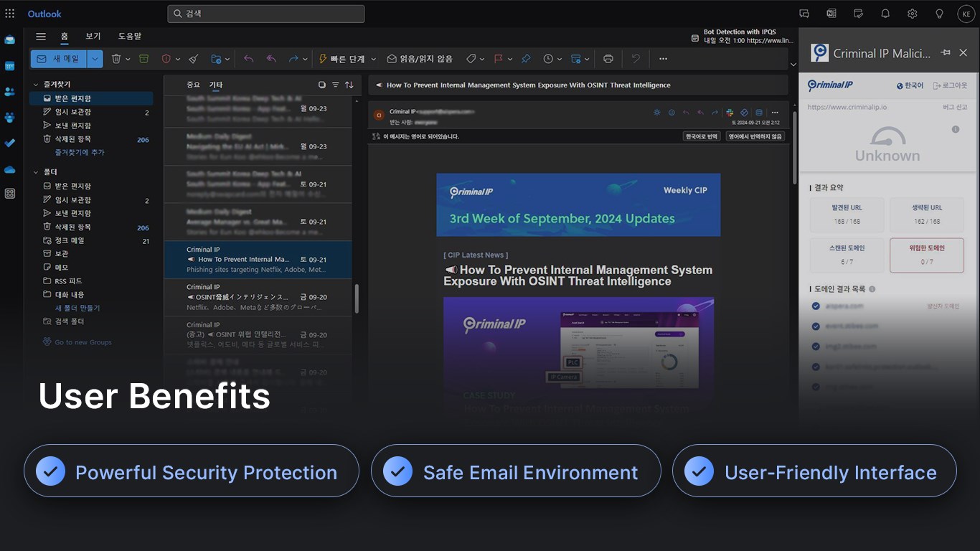Screen dimensions: 980x551
Task: Click the 새 메일 button
Action: pos(59,59)
